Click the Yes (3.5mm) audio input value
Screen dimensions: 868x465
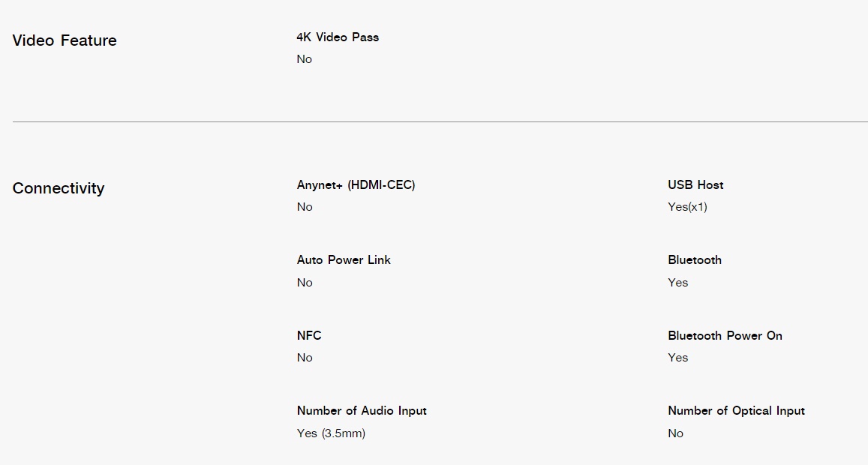pyautogui.click(x=331, y=433)
